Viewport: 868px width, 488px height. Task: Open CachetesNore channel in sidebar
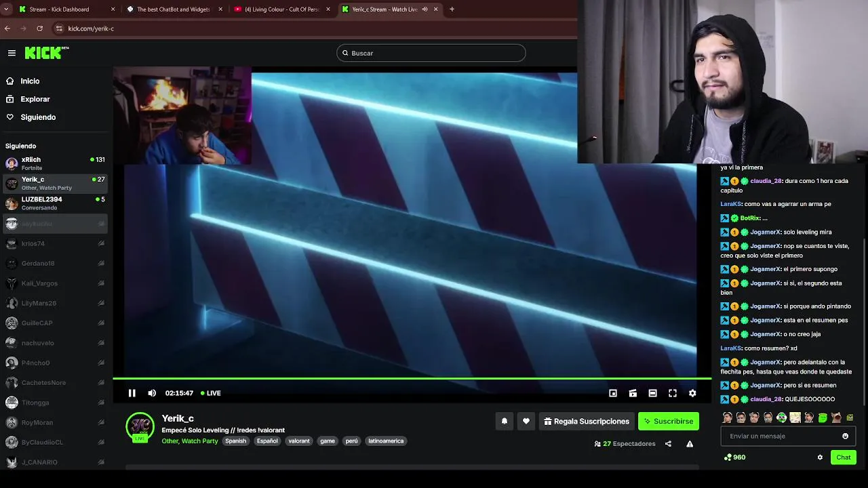tap(56, 382)
